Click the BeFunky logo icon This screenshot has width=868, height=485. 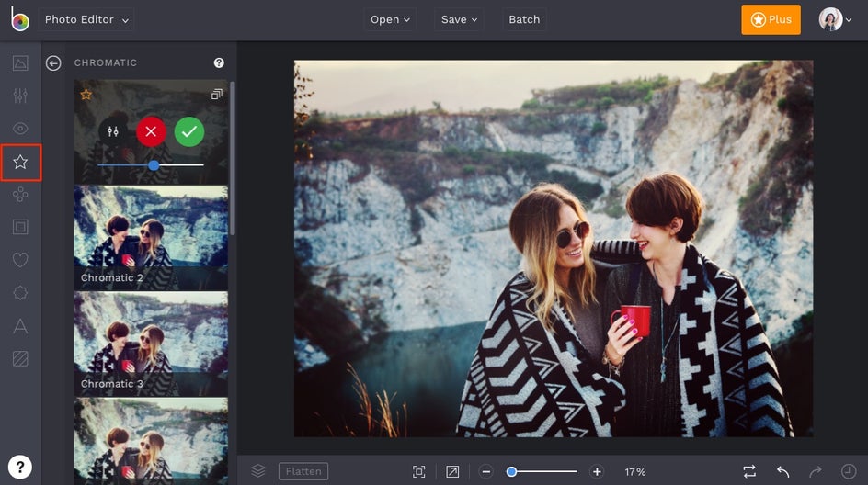[x=20, y=19]
